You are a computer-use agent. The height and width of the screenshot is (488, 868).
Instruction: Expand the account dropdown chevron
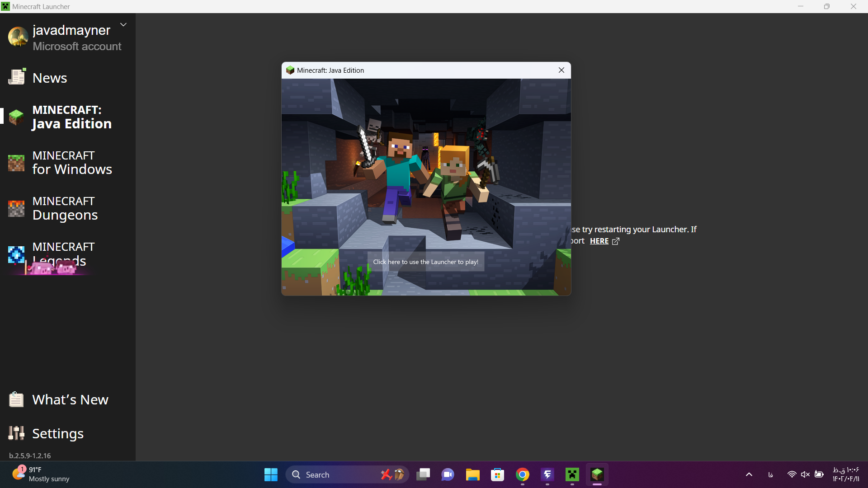123,24
